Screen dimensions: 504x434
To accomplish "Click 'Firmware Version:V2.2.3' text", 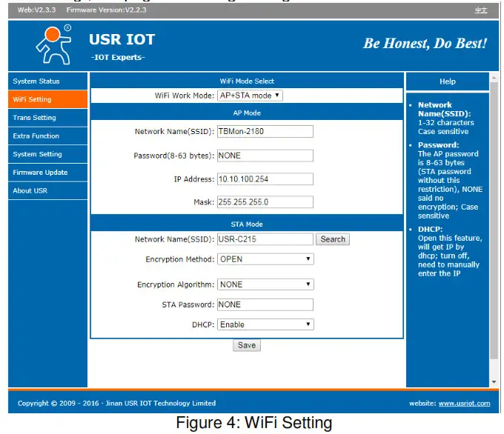I will coord(107,10).
